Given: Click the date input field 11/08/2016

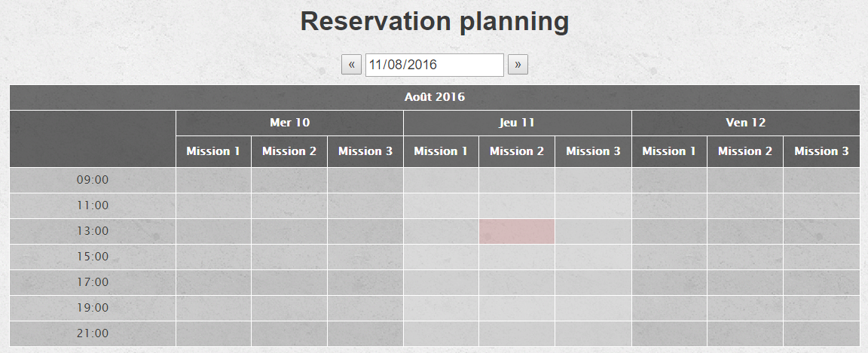Looking at the screenshot, I should [434, 65].
